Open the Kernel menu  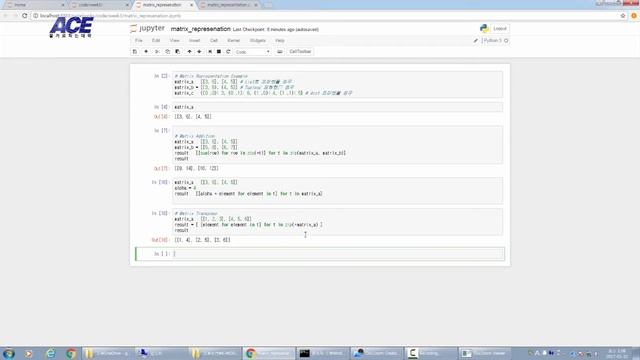(x=233, y=41)
